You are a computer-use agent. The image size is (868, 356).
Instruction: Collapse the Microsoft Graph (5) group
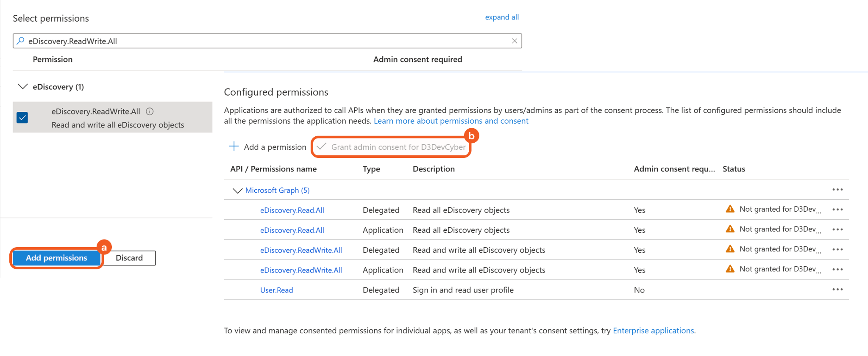237,190
